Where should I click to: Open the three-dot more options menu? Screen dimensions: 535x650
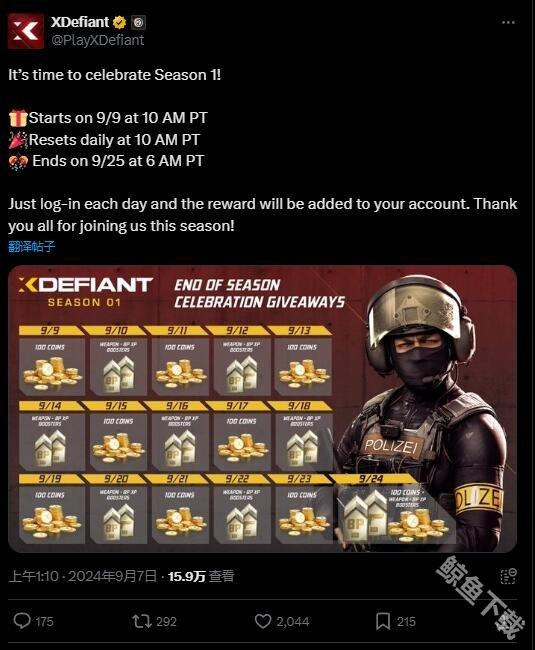(508, 22)
